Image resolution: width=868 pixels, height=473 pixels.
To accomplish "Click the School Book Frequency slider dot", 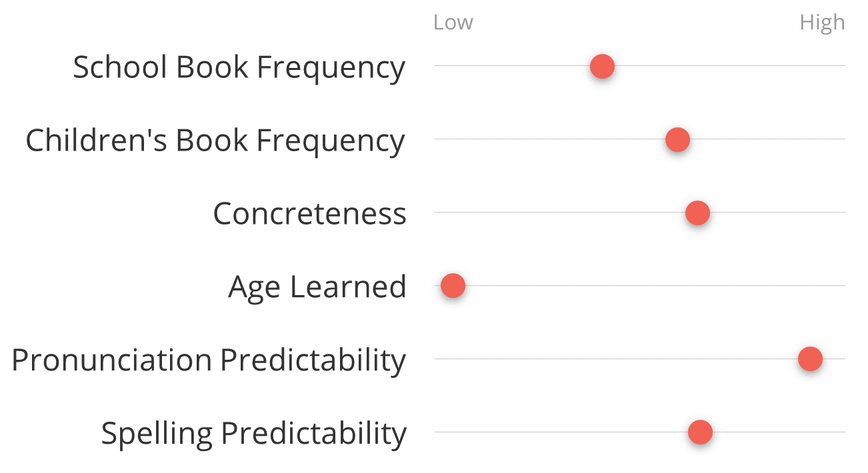I will [602, 67].
